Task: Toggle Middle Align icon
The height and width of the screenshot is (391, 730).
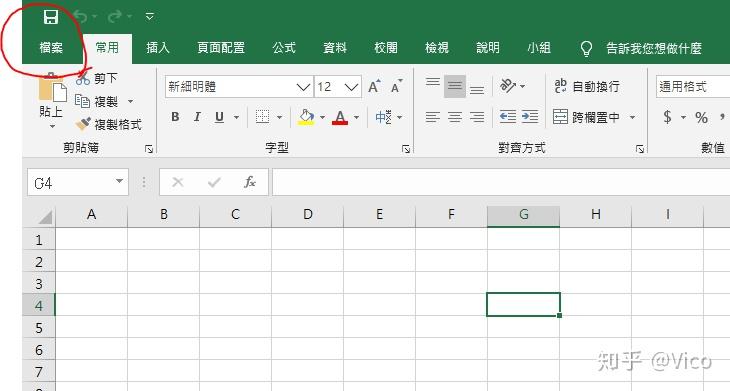Action: 455,86
